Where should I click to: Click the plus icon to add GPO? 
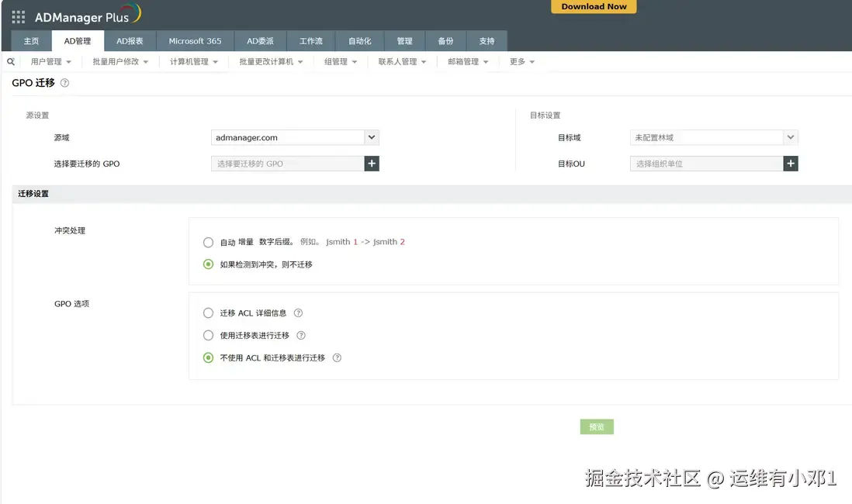(x=372, y=163)
